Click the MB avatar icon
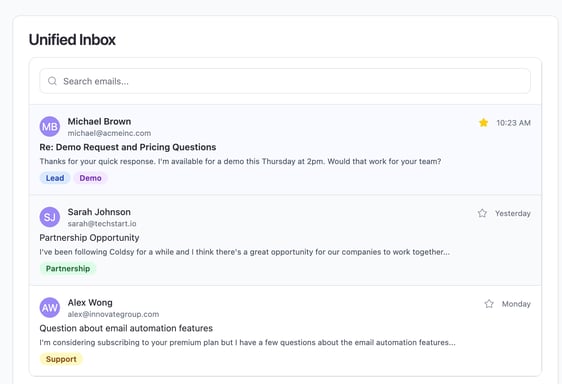Viewport: 562px width, 384px height. [49, 127]
